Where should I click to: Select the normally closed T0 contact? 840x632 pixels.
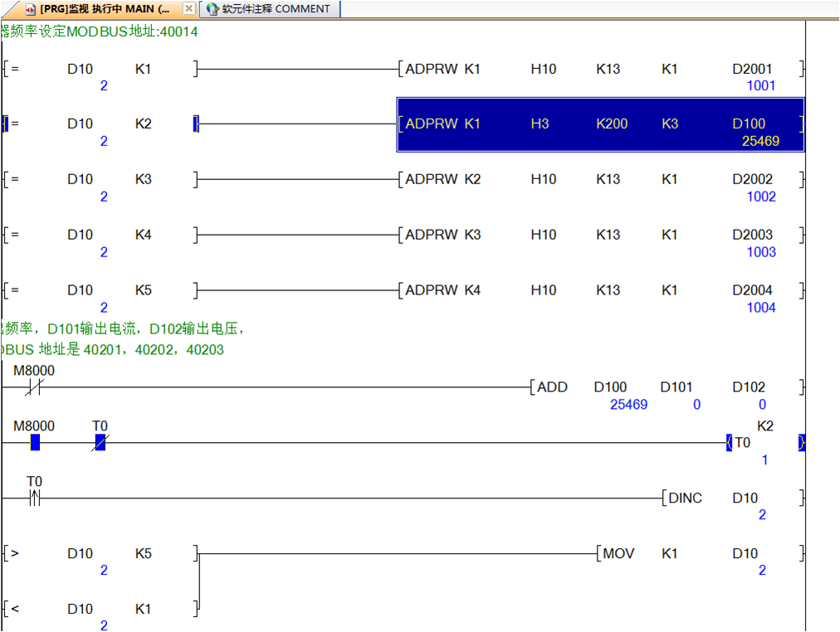[100, 442]
